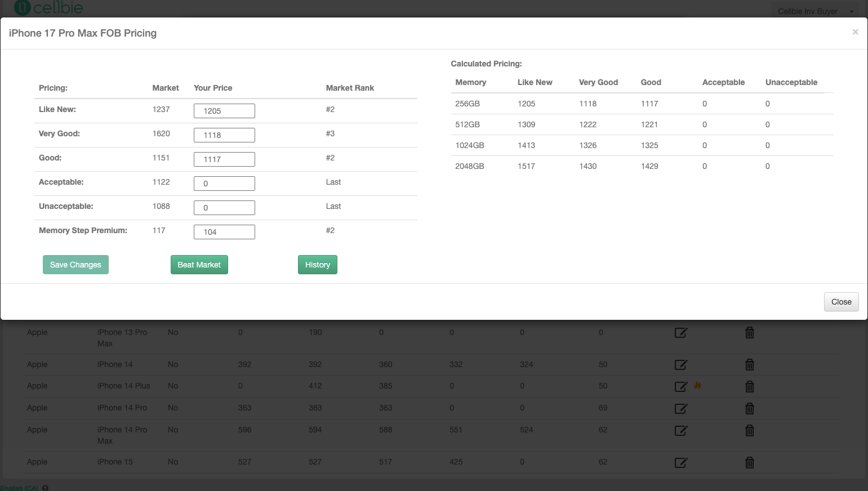Click the trash icon for the iPhone 13 Pro Max row

click(x=750, y=333)
